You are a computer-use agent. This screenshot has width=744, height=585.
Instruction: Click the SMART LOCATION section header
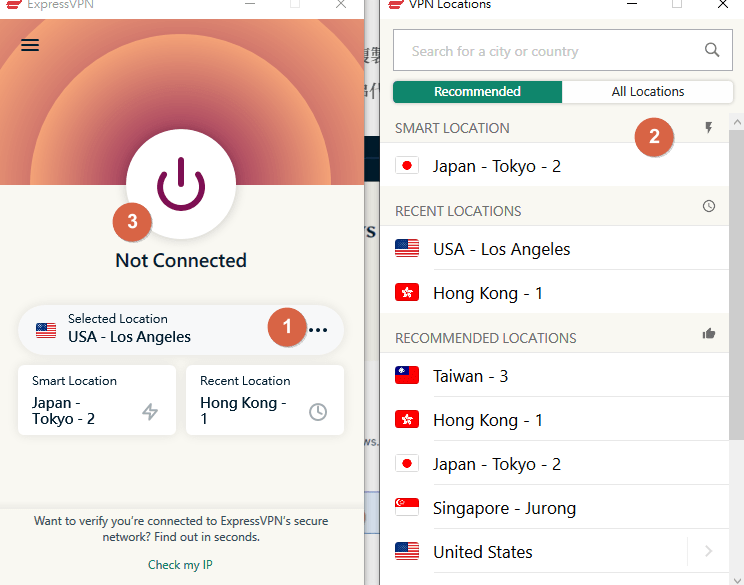click(452, 128)
